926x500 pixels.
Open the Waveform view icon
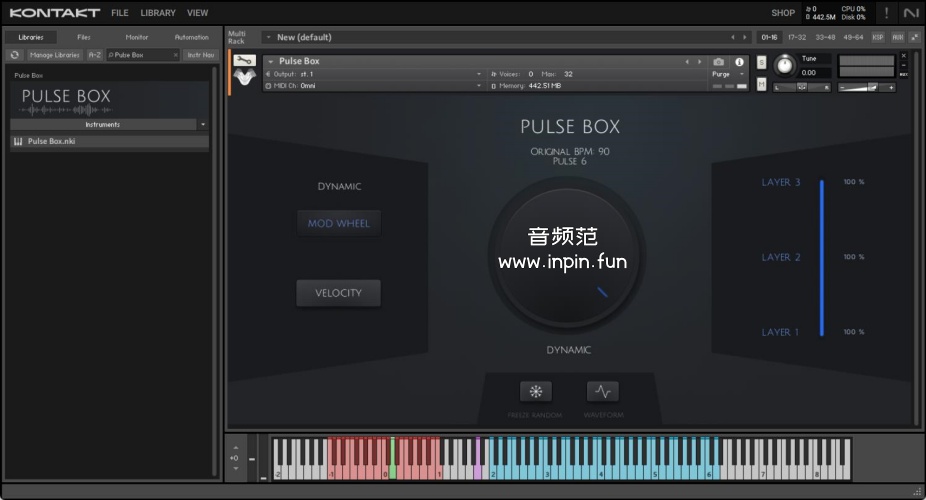coord(603,391)
